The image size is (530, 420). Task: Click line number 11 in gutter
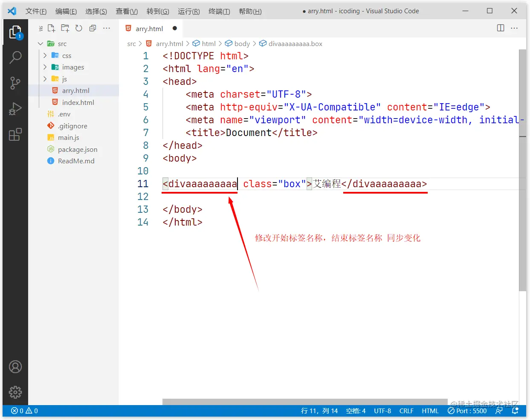click(x=143, y=184)
